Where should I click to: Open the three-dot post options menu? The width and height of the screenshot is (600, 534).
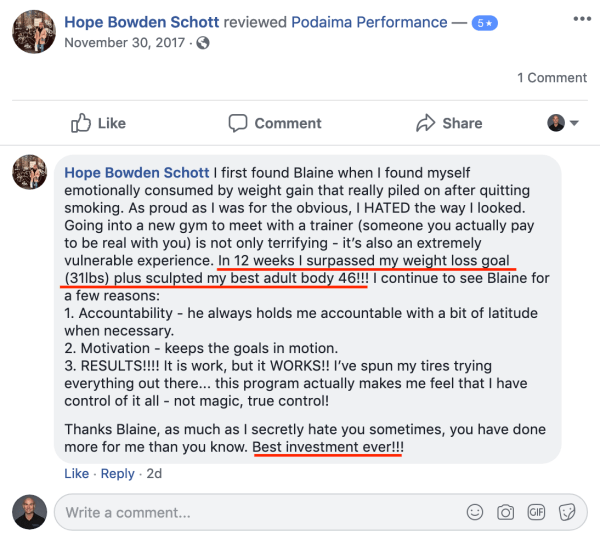click(x=582, y=19)
